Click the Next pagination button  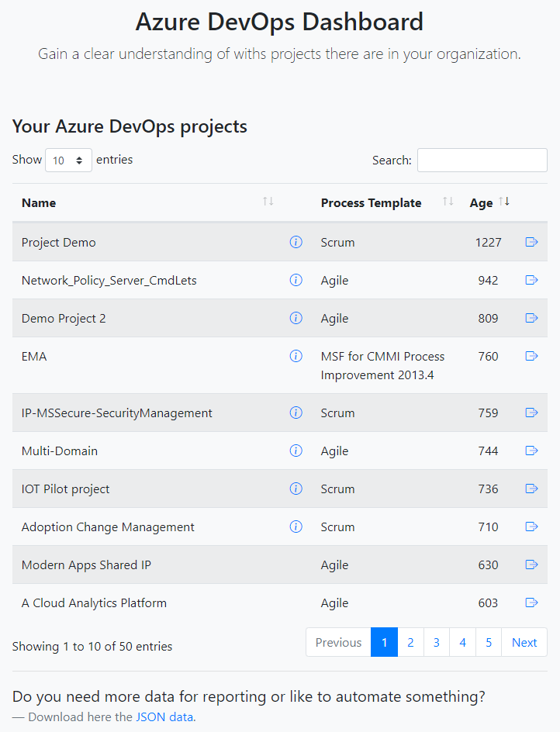[524, 642]
